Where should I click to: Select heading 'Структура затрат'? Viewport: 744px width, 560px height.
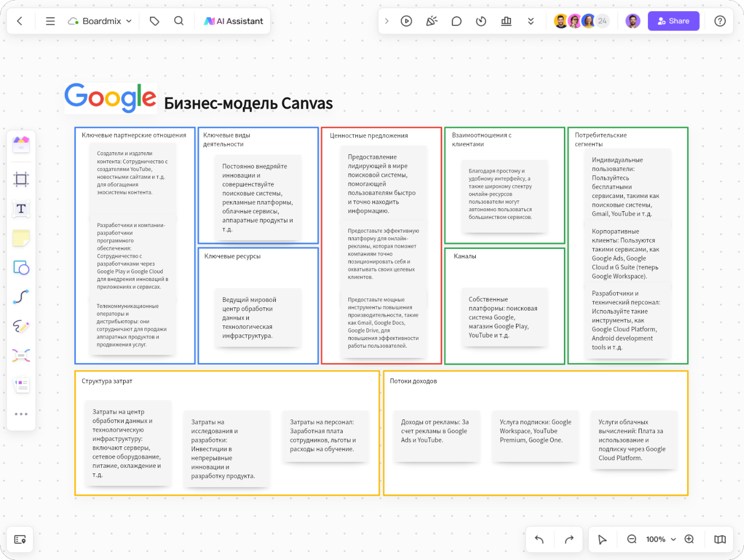(x=107, y=381)
